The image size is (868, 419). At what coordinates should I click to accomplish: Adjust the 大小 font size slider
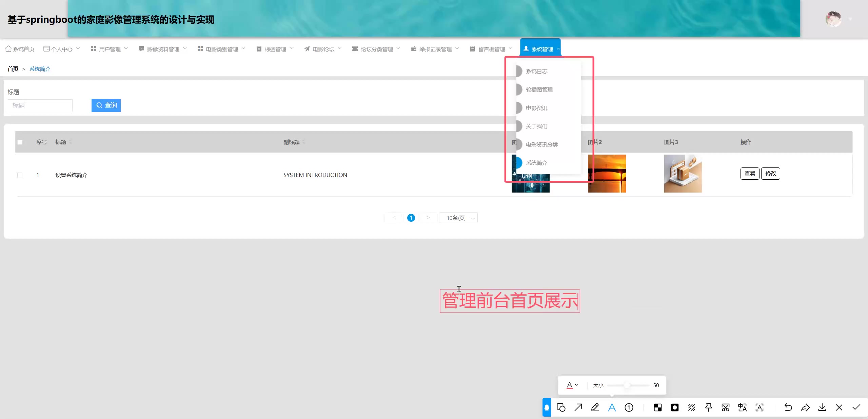(627, 385)
